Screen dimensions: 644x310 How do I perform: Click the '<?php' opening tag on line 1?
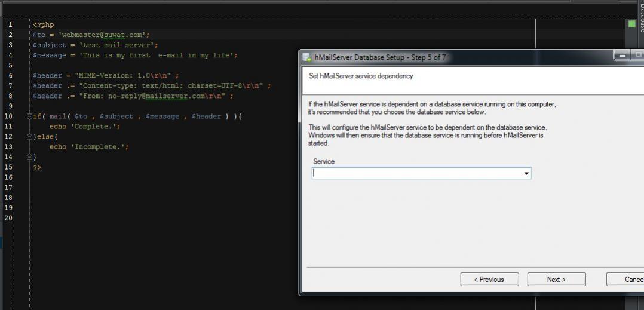[x=44, y=25]
